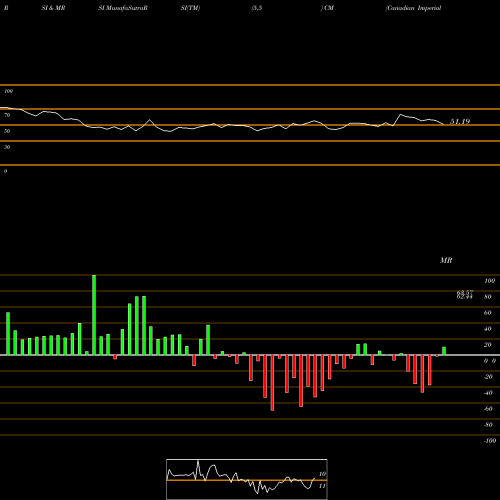Click the MR panel label

point(446,260)
